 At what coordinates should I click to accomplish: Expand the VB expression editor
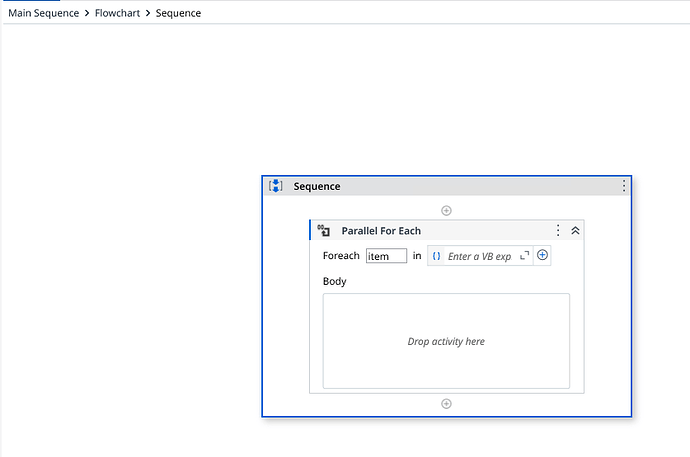[525, 256]
